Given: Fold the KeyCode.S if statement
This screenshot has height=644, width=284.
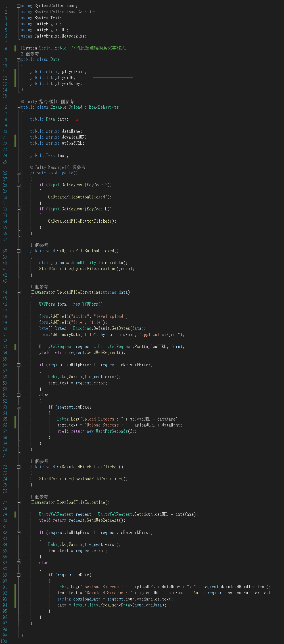Looking at the screenshot, I should [x=19, y=185].
